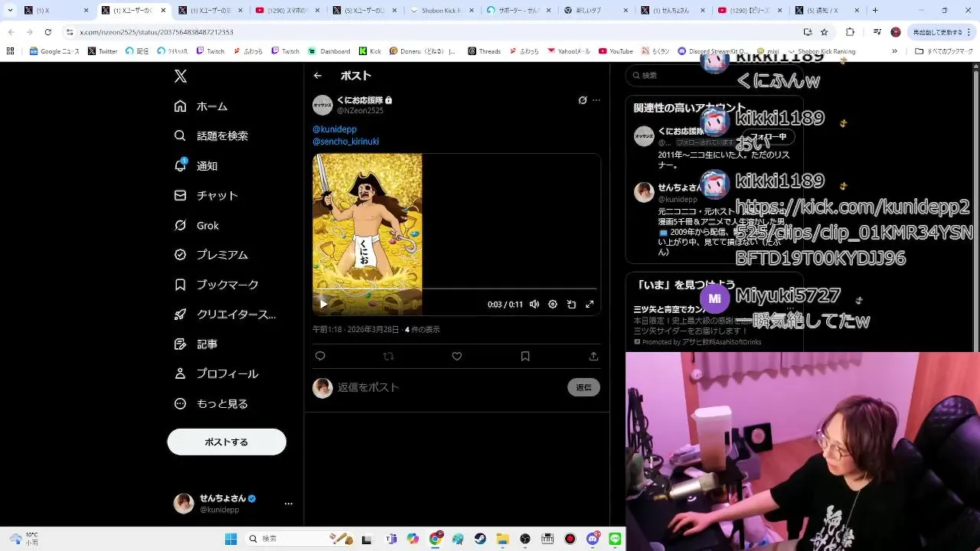Image resolution: width=980 pixels, height=551 pixels.
Task: Open the tab search chevron at top left
Action: 10,11
